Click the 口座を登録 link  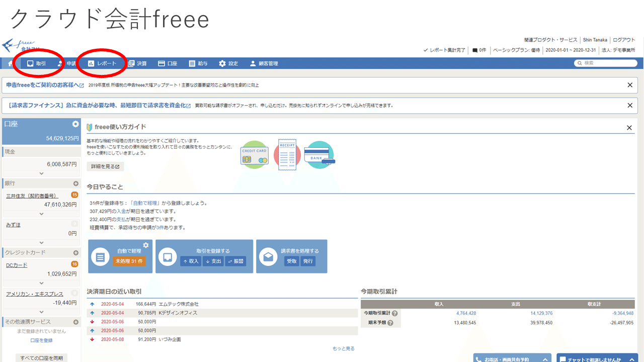[42, 340]
